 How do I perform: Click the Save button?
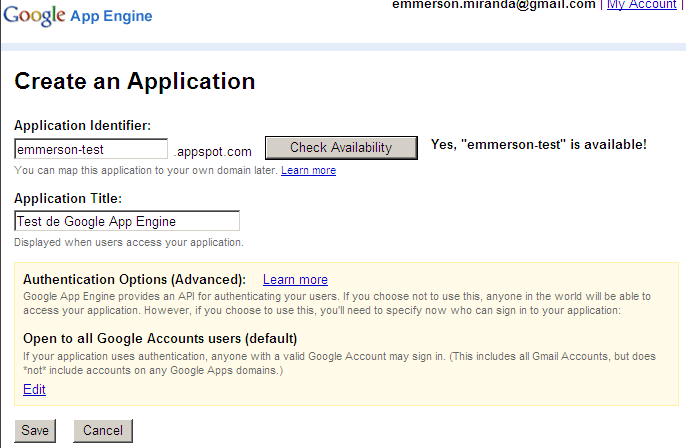pos(35,431)
